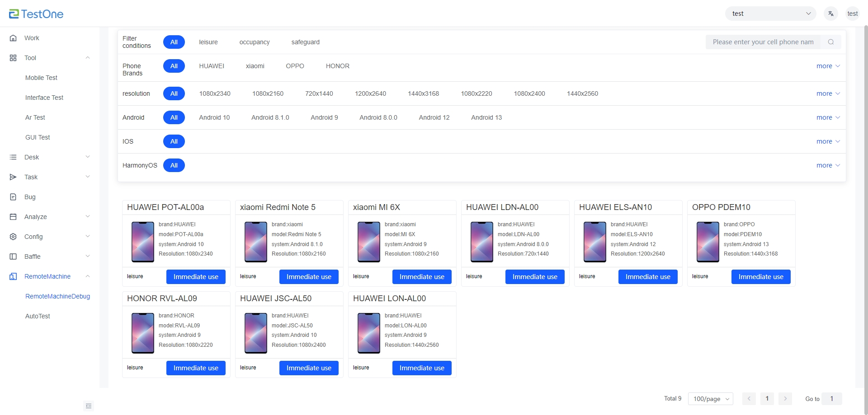The image size is (868, 415).
Task: Open RemoteMachineDebug menu item
Action: [57, 296]
